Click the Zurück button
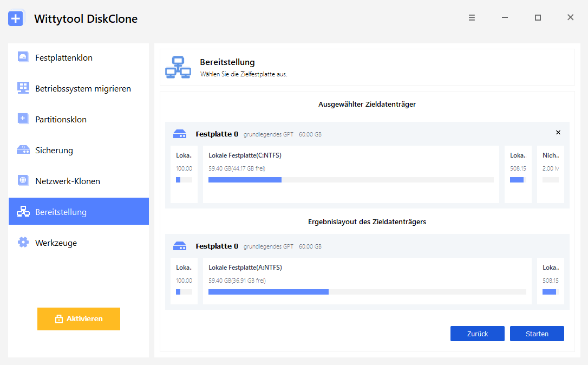Viewport: 588px width, 365px height. [x=478, y=334]
